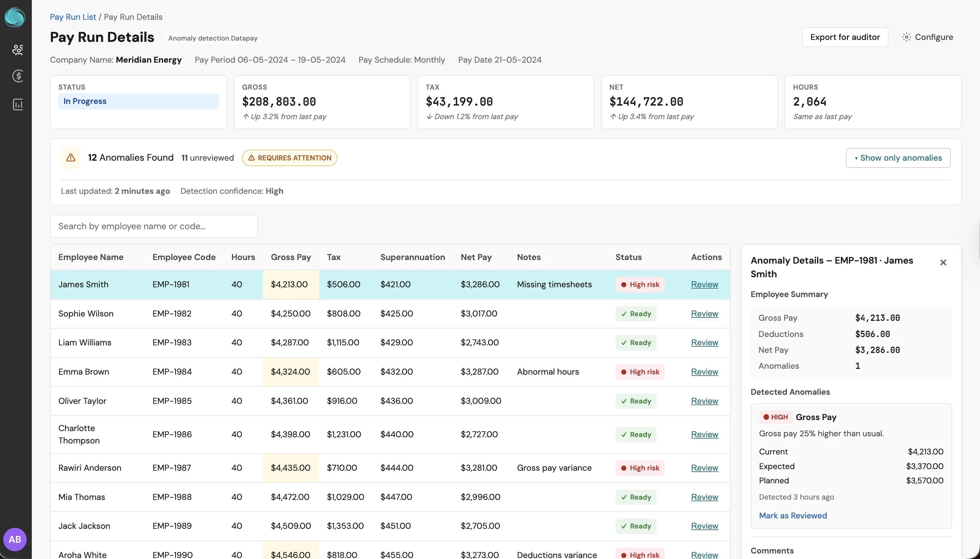The width and height of the screenshot is (980, 559).
Task: Toggle Show only anomalies filter
Action: click(x=898, y=158)
